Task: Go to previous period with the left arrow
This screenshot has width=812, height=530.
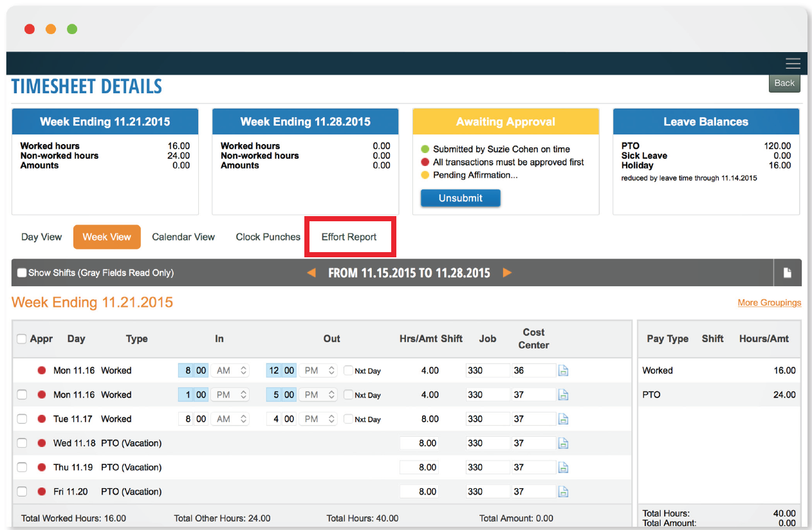Action: point(311,272)
